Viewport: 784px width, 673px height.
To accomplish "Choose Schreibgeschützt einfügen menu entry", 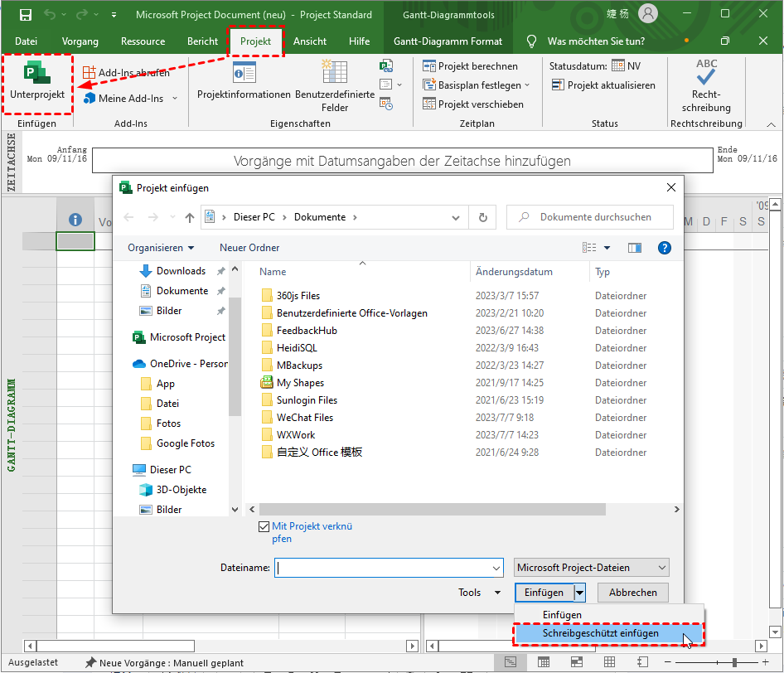I will coord(601,633).
